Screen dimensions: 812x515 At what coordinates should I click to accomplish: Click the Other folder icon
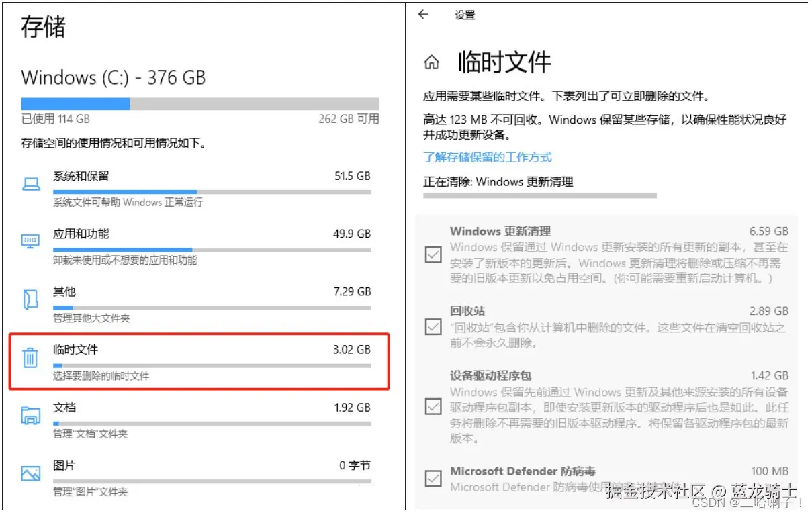coord(31,299)
